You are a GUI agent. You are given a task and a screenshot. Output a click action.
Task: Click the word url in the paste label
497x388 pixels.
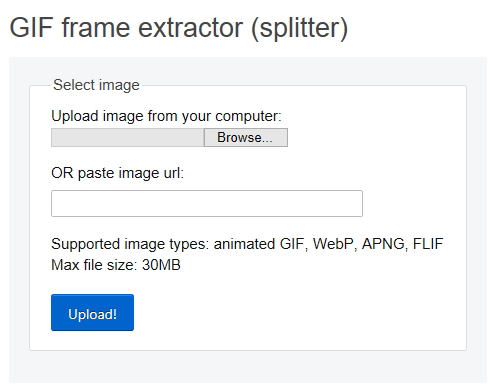coord(174,173)
